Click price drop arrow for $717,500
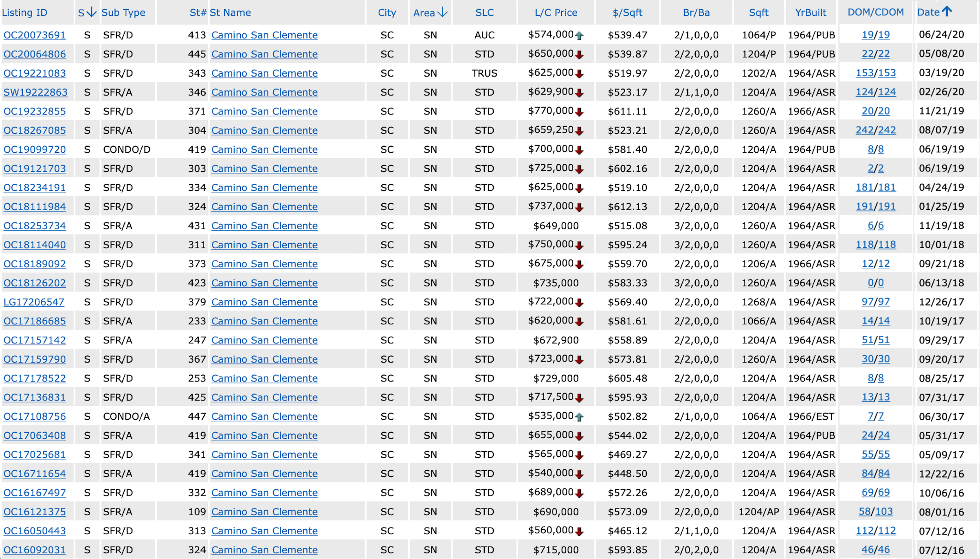The width and height of the screenshot is (980, 559). point(579,398)
